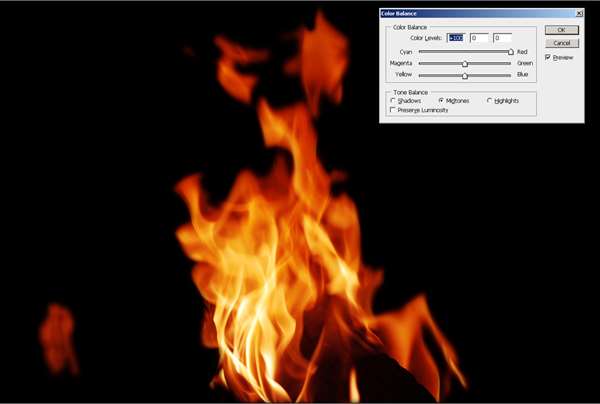Click the first Color Levels field showing +100
This screenshot has height=404, width=600.
(x=456, y=38)
